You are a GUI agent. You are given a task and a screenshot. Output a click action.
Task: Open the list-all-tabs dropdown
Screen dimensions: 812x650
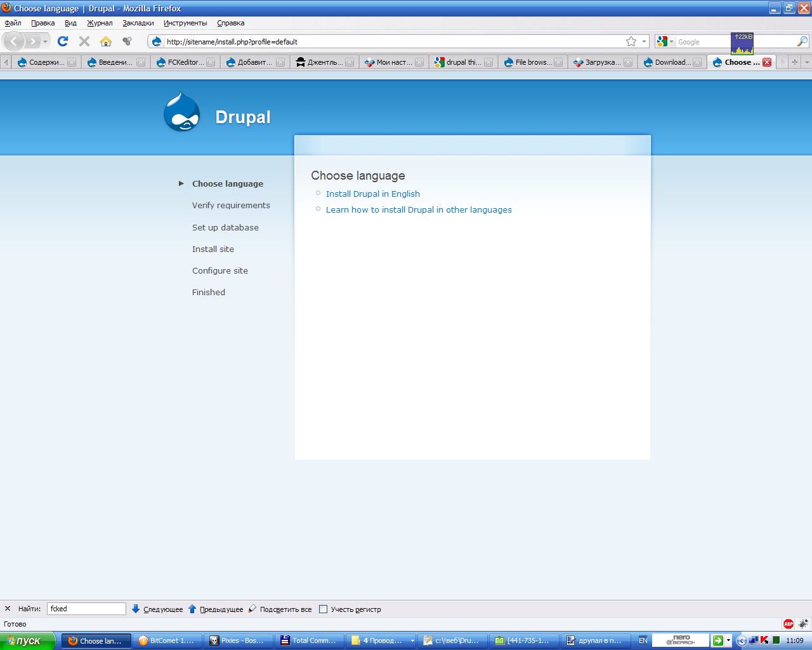pos(807,62)
